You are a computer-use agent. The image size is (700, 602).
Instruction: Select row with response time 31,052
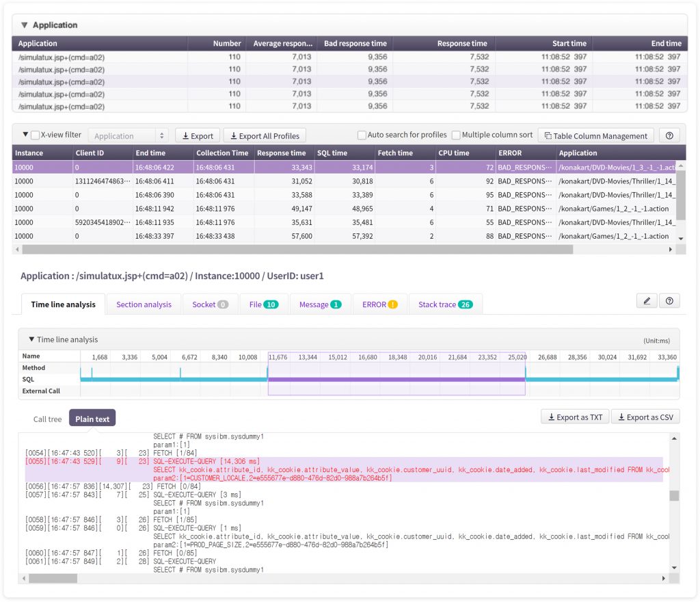[345, 181]
